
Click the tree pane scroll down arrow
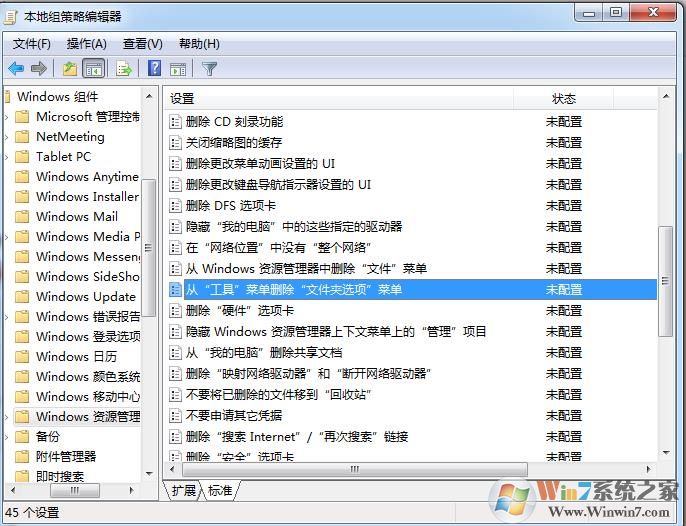pos(149,474)
